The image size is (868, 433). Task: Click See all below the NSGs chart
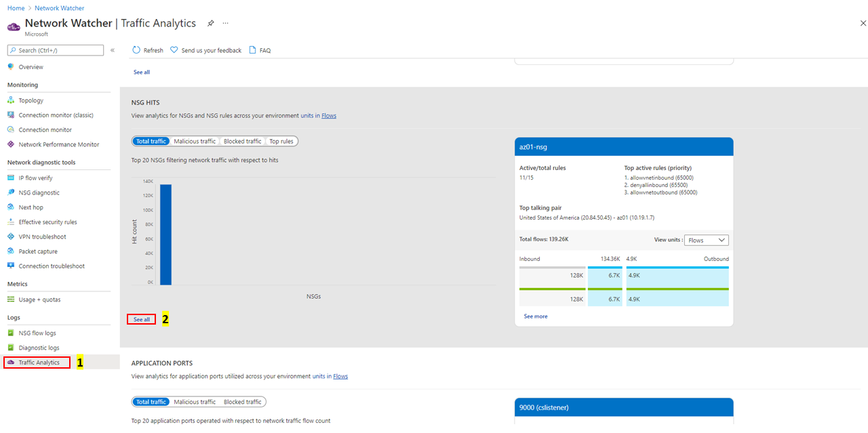tap(142, 319)
